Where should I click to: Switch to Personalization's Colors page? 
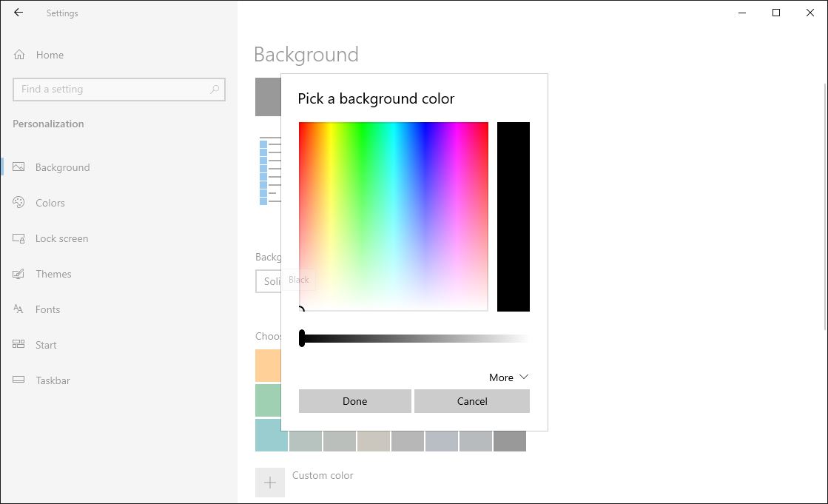[50, 203]
